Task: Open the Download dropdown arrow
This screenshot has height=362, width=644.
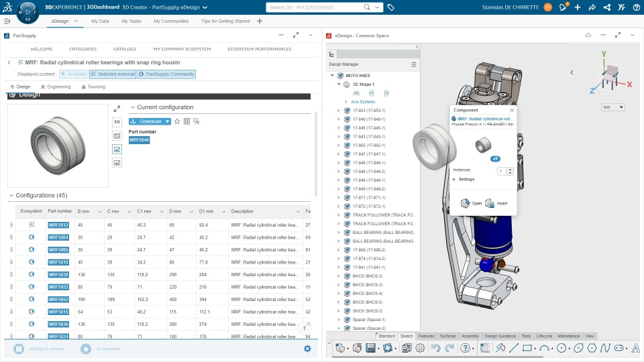Action: (x=167, y=121)
